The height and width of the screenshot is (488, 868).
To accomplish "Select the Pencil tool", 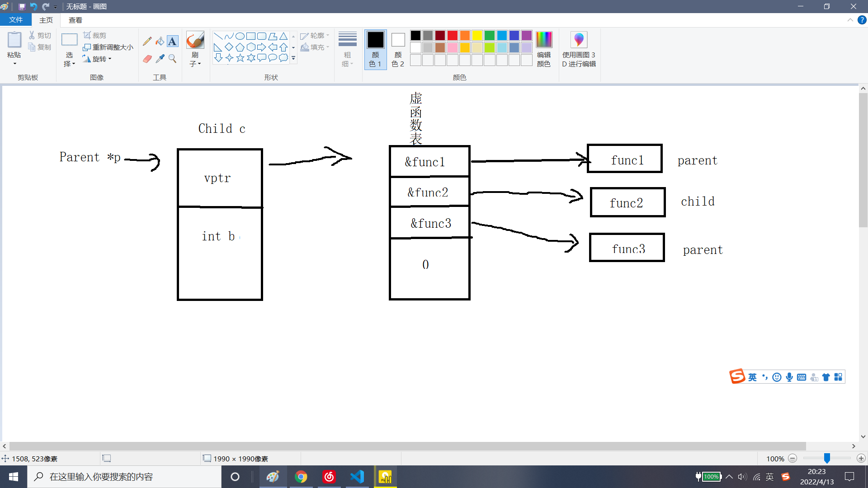I will pos(147,42).
